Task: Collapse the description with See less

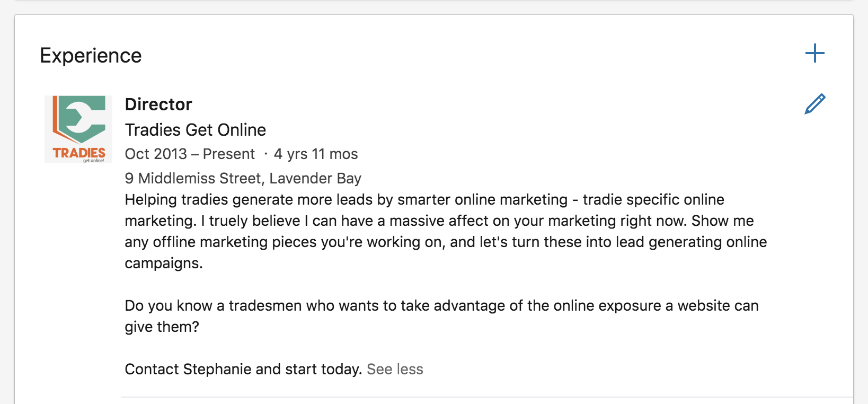Action: (395, 369)
